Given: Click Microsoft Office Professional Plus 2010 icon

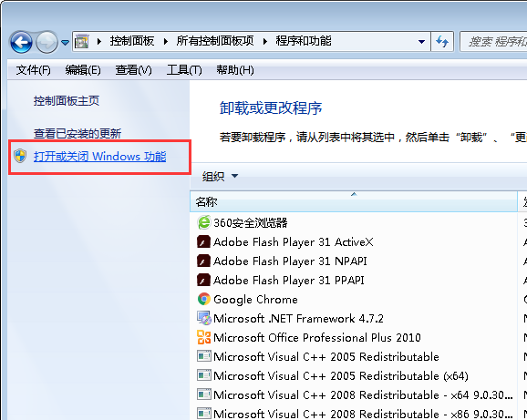Looking at the screenshot, I should [x=203, y=337].
